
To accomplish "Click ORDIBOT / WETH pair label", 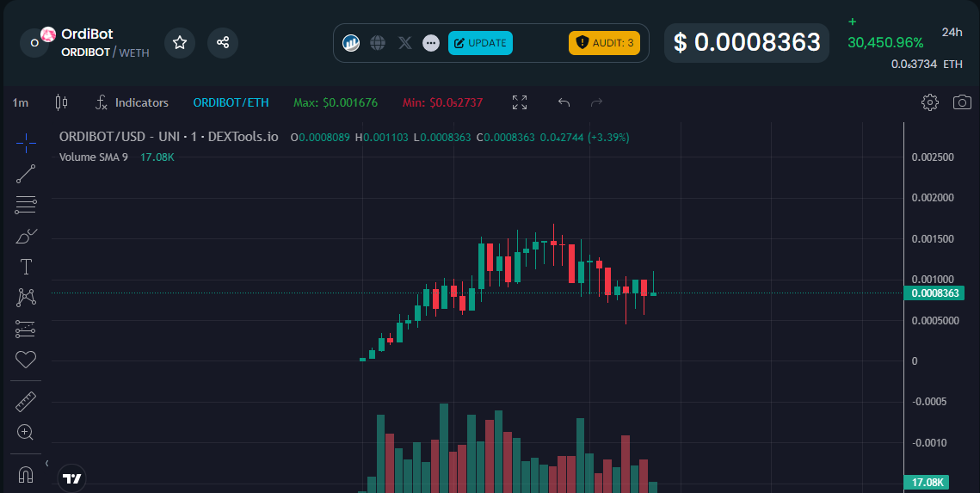I will pyautogui.click(x=105, y=52).
